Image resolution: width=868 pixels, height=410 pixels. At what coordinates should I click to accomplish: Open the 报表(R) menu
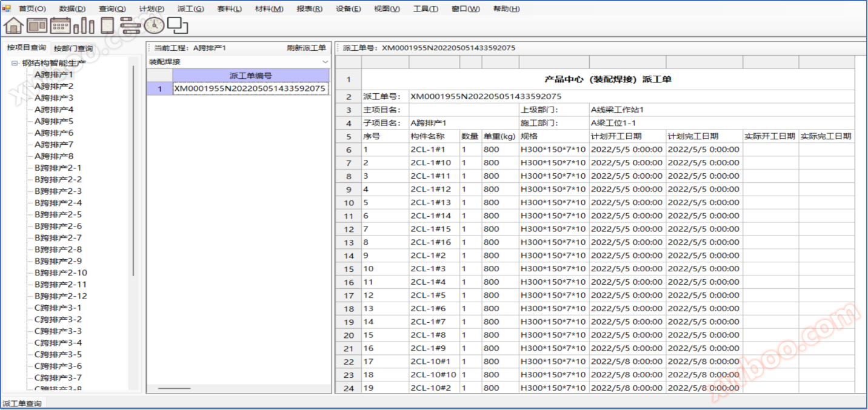pyautogui.click(x=309, y=8)
